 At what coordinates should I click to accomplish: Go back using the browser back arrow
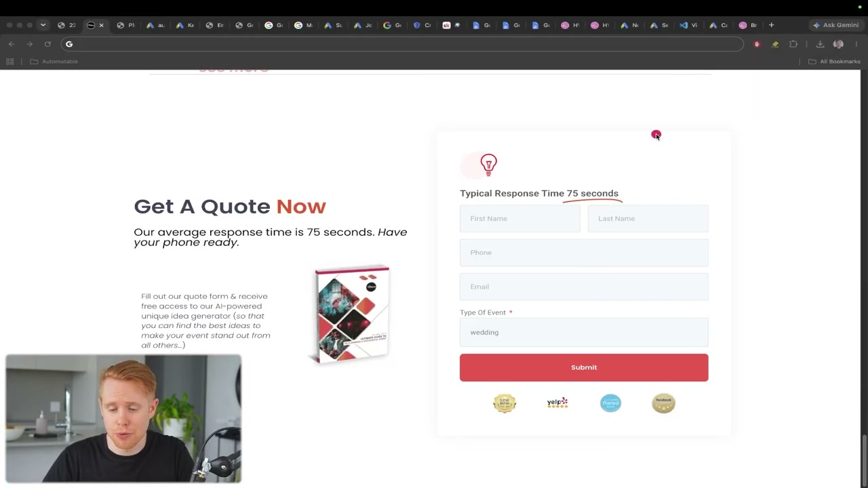pyautogui.click(x=12, y=44)
